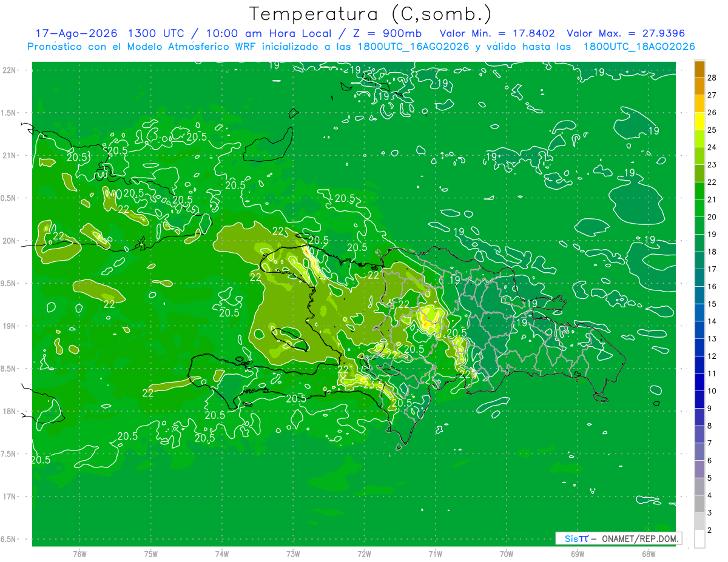Click the "73W" longitude axis label
The image size is (728, 562).
tap(293, 554)
